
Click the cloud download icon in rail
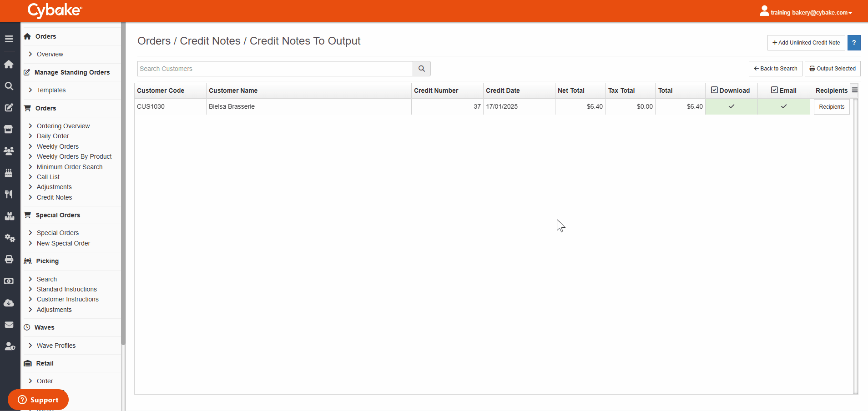click(9, 303)
